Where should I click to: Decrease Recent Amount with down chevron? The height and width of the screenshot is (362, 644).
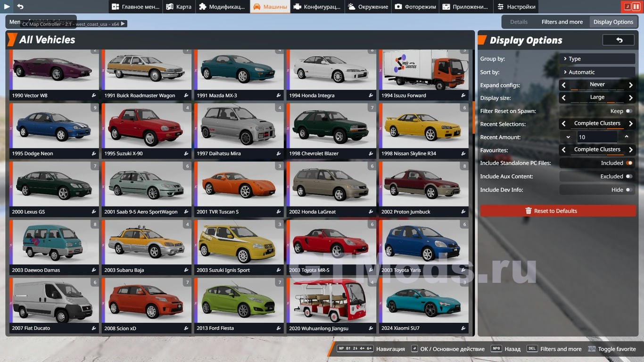[x=568, y=137]
